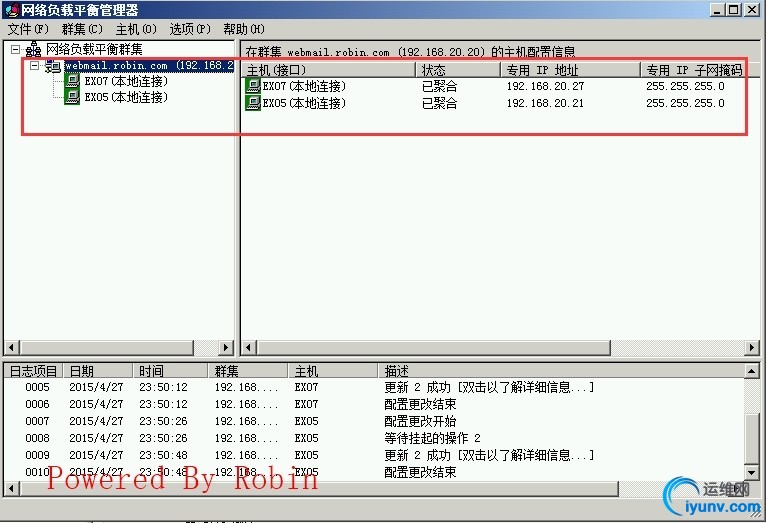Sort by 专用 IP 地址 column header

pos(571,70)
